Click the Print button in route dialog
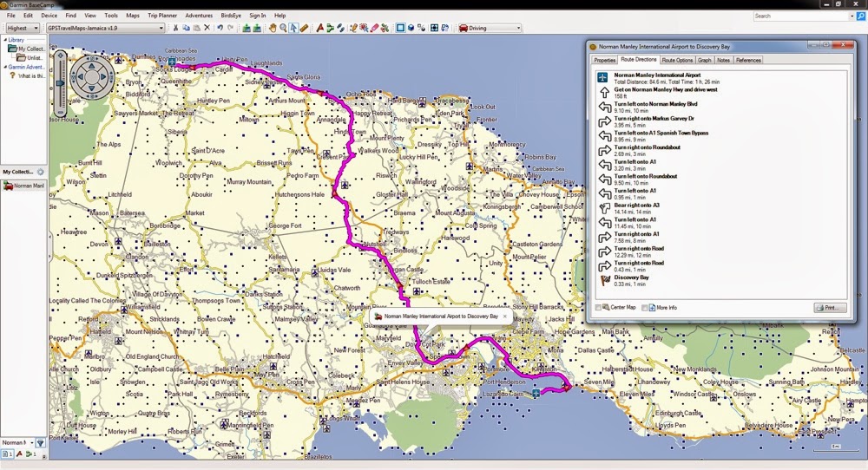868x470 pixels. click(830, 308)
